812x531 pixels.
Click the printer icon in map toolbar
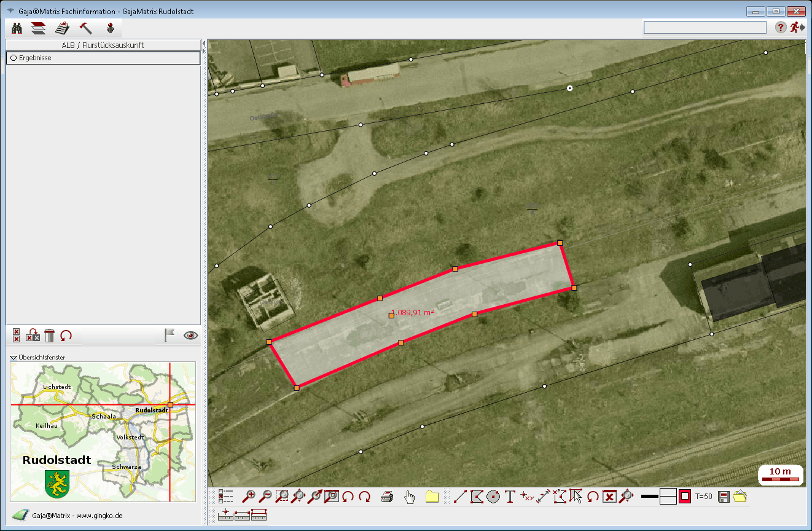tap(386, 497)
